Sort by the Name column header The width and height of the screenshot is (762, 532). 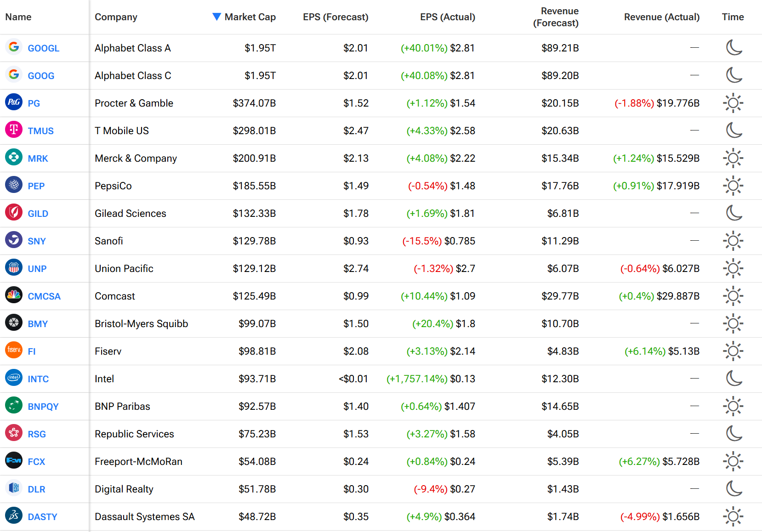pyautogui.click(x=18, y=17)
